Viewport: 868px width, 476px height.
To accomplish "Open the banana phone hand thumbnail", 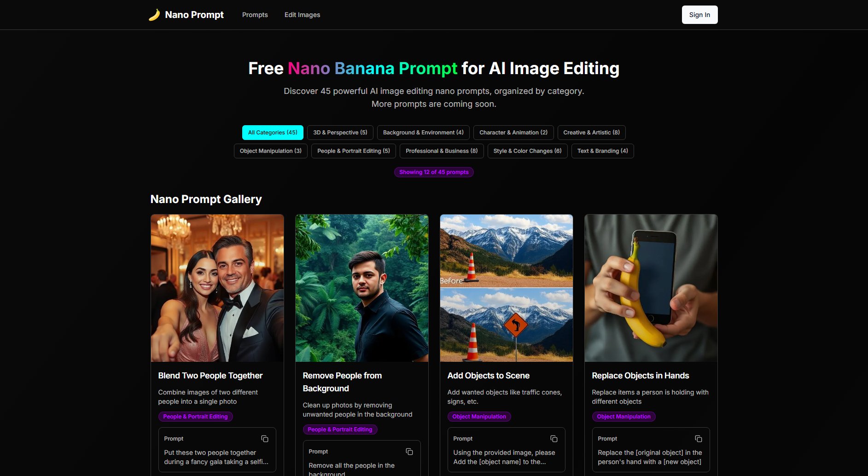I will (651, 288).
